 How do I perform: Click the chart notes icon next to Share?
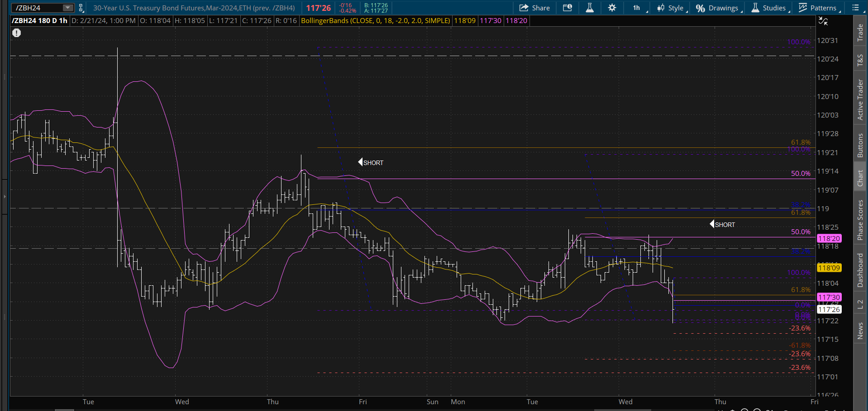568,8
